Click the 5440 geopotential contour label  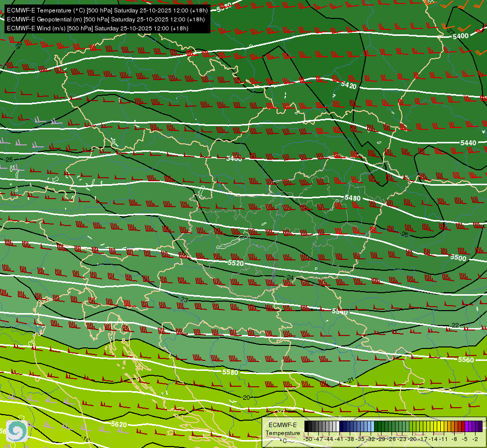[x=468, y=143]
